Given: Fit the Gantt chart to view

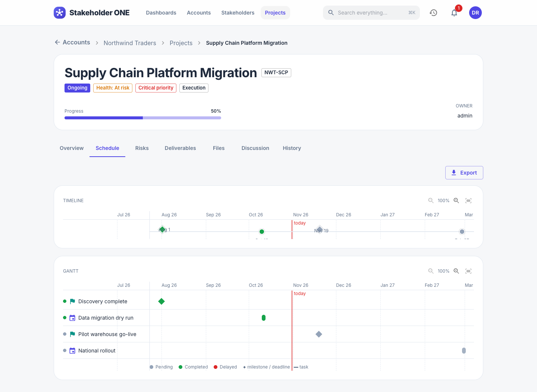Looking at the screenshot, I should point(468,271).
